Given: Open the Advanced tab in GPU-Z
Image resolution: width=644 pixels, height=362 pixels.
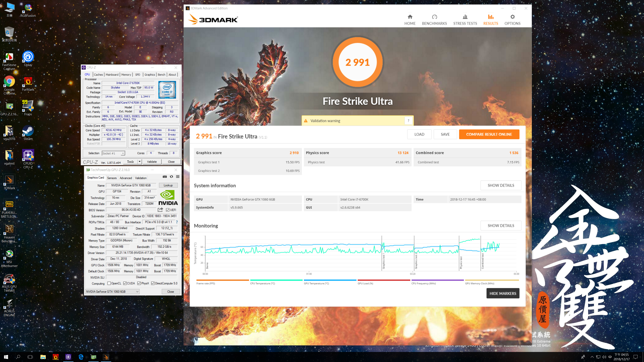Looking at the screenshot, I should coord(126,178).
